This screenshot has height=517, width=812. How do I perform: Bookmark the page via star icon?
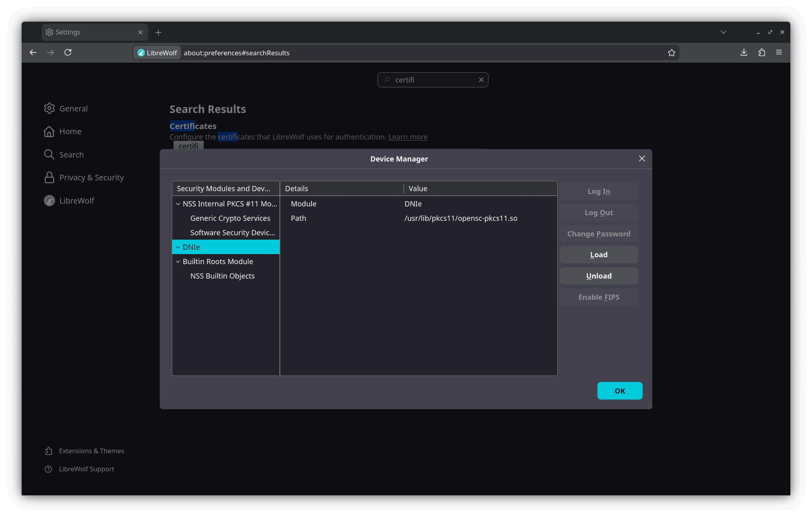671,53
